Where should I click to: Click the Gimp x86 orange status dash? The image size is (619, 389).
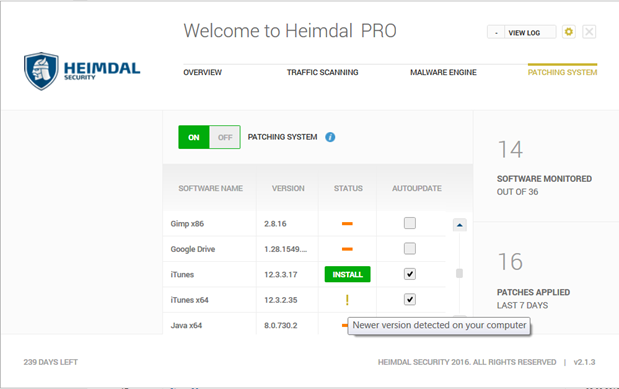[347, 224]
